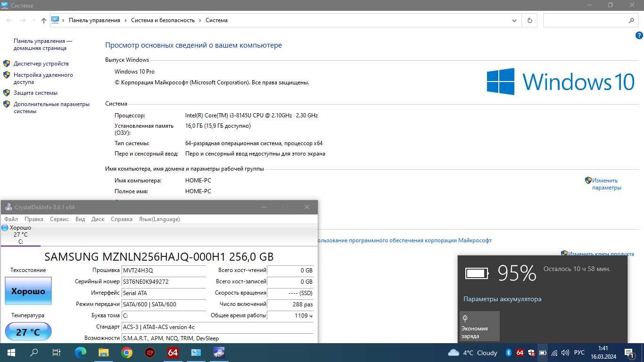Open the Вид menu in CrystalDiskInfo
644x362 pixels.
pyautogui.click(x=80, y=219)
